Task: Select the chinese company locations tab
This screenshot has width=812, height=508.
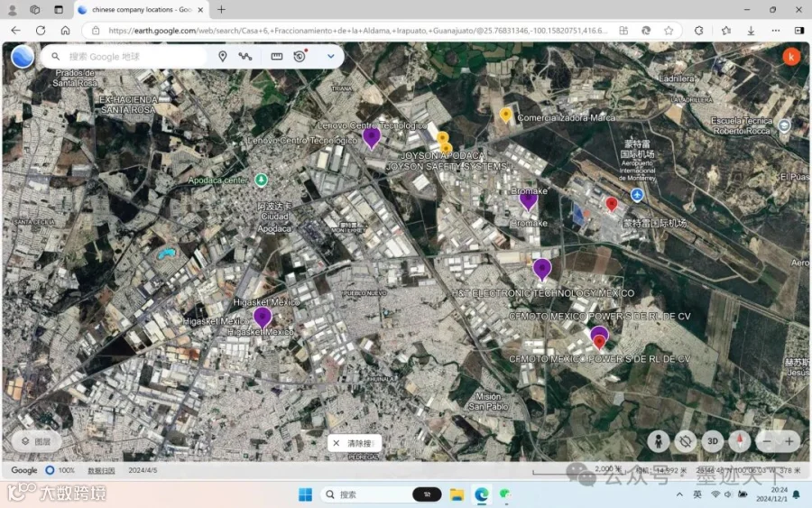Action: coord(142,9)
